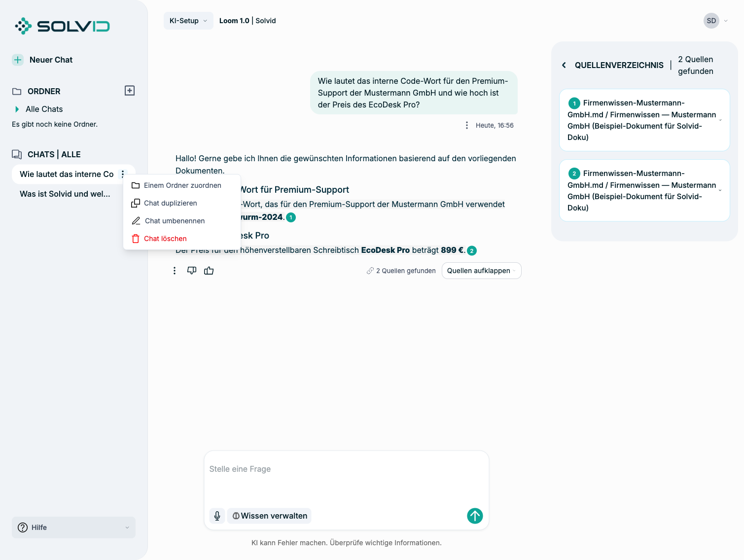
Task: Click Wissen verwalten button
Action: coord(269,516)
